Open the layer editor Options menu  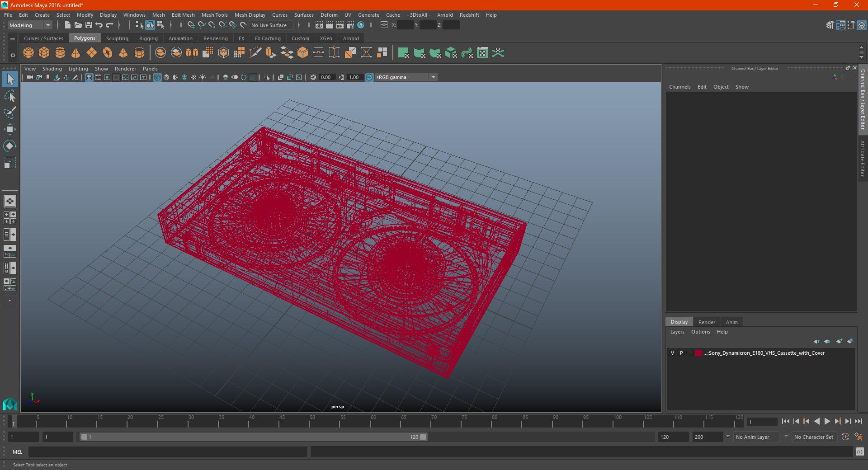coord(700,332)
